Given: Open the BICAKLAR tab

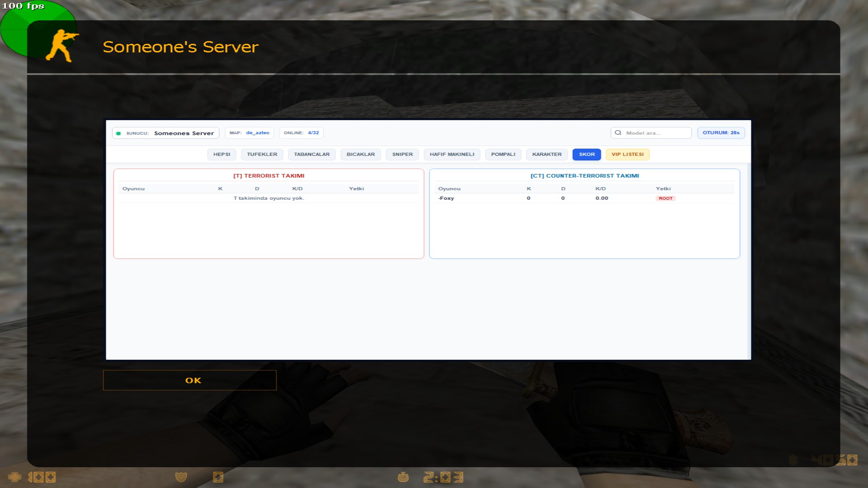Looking at the screenshot, I should coord(360,155).
